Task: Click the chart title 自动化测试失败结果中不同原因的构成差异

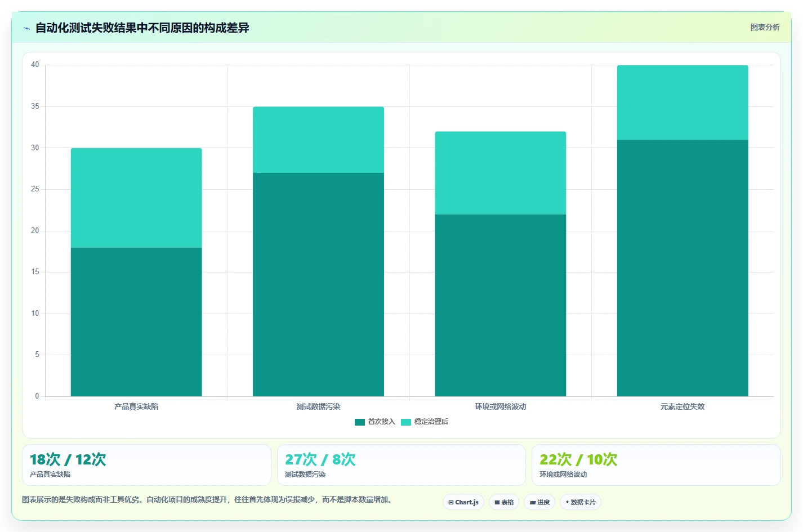Action: [142, 28]
